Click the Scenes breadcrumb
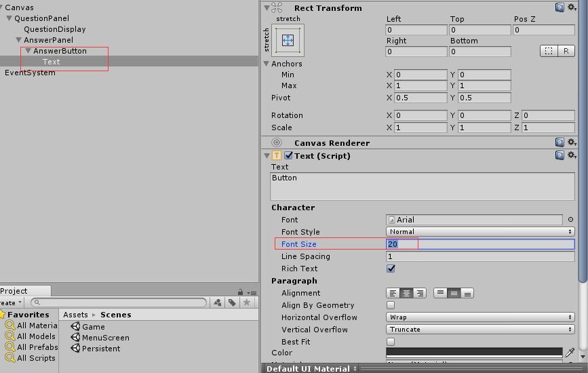 [116, 315]
